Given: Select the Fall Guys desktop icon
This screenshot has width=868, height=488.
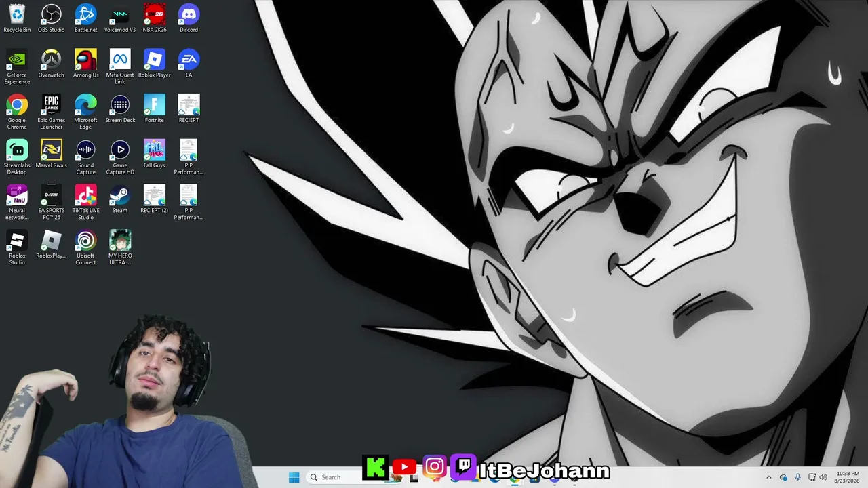Looking at the screenshot, I should [155, 154].
